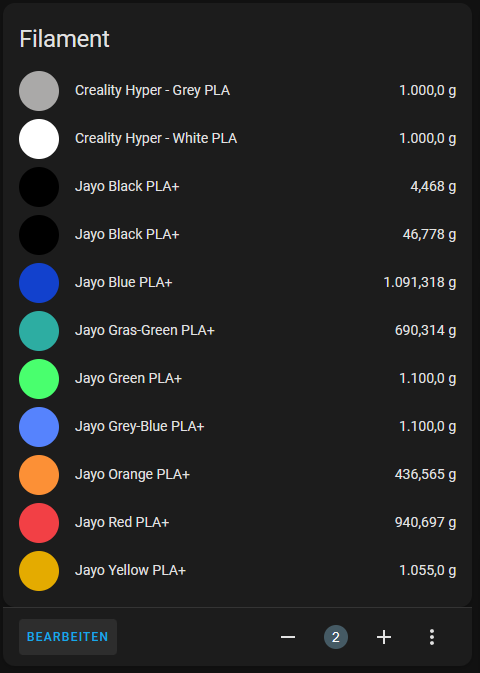Open the Jayo Orange PLA+ entry label
Screen dimensions: 480x673
click(x=132, y=475)
